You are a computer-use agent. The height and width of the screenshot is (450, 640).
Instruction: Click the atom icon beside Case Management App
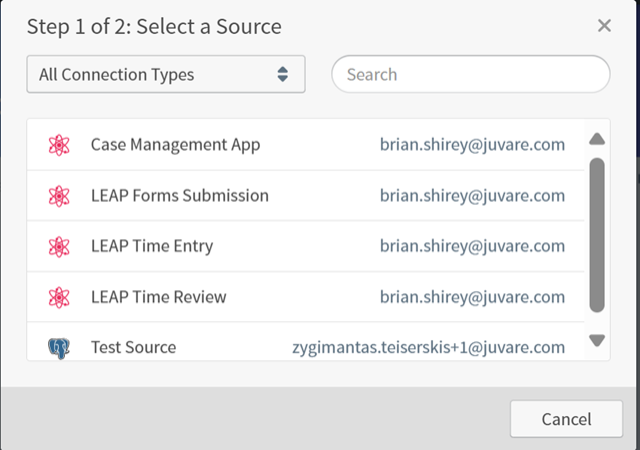coord(59,145)
